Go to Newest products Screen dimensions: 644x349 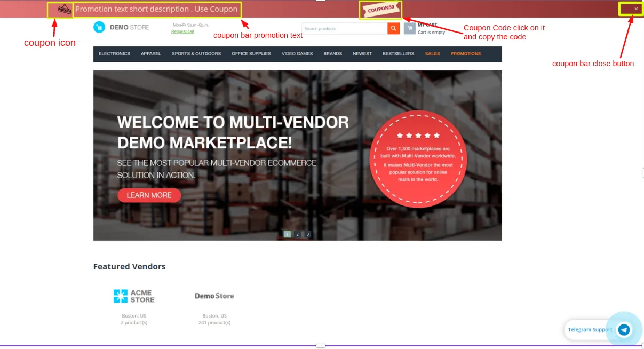pos(362,54)
